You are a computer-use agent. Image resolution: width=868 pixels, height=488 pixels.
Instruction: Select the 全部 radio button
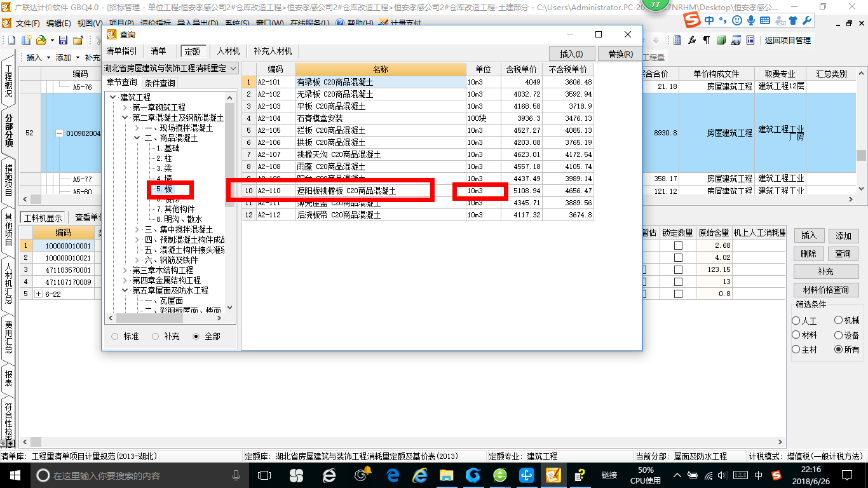tap(196, 336)
